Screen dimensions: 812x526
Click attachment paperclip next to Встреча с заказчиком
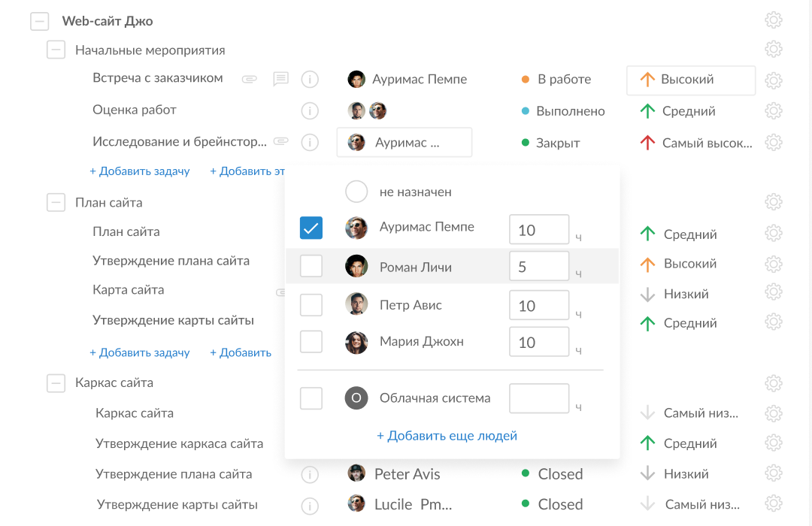(250, 79)
